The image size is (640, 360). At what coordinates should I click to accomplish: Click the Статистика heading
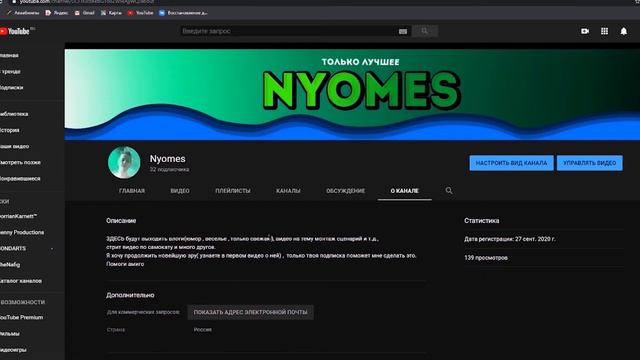pos(482,220)
